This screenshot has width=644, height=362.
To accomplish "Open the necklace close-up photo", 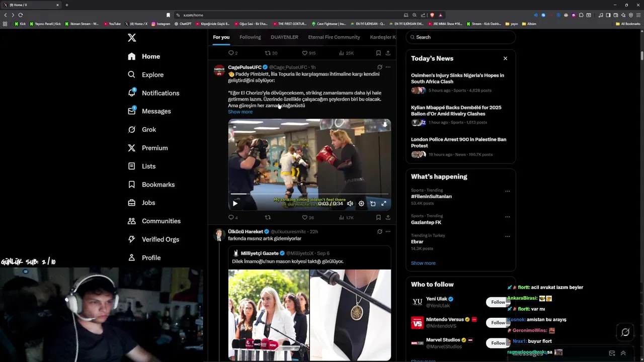I will click(350, 315).
